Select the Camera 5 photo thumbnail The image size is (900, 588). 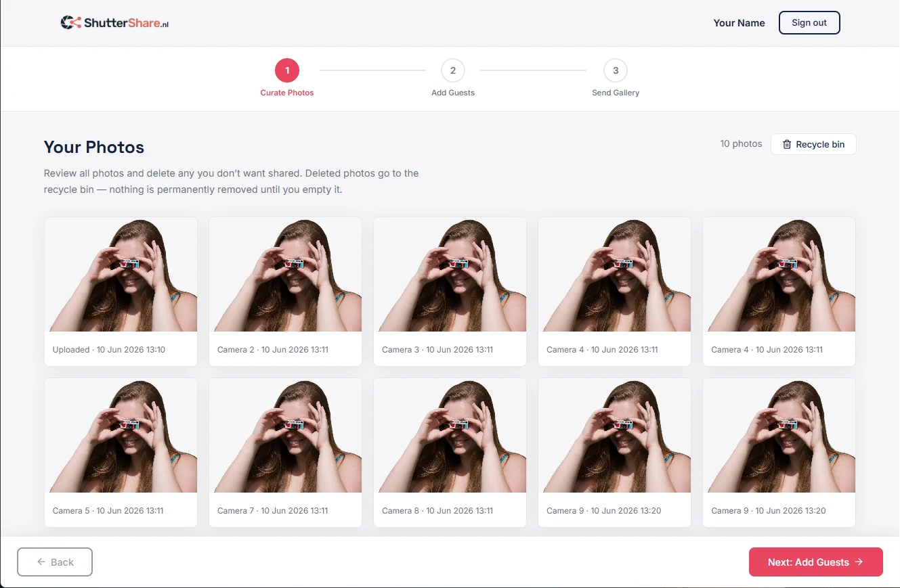tap(121, 436)
